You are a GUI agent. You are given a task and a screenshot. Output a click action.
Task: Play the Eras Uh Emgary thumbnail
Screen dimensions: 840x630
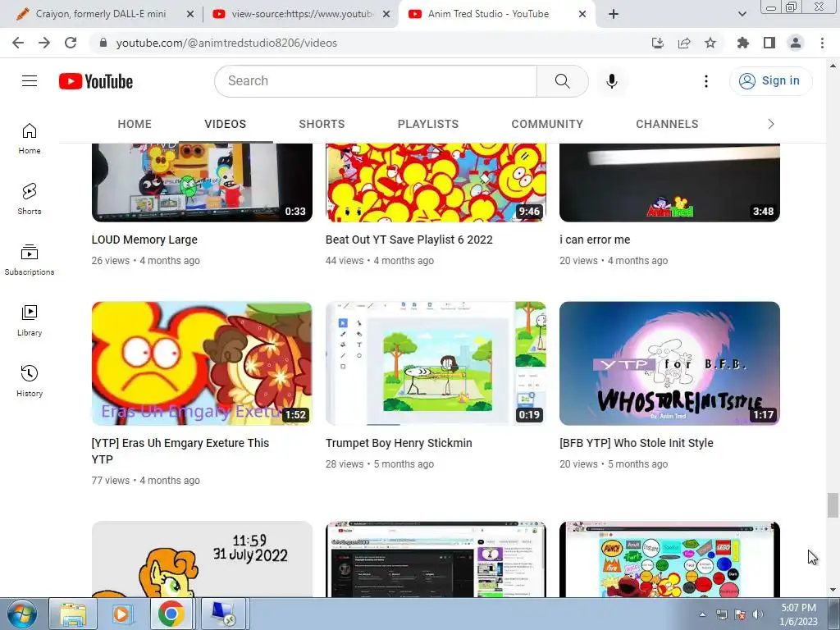[202, 363]
